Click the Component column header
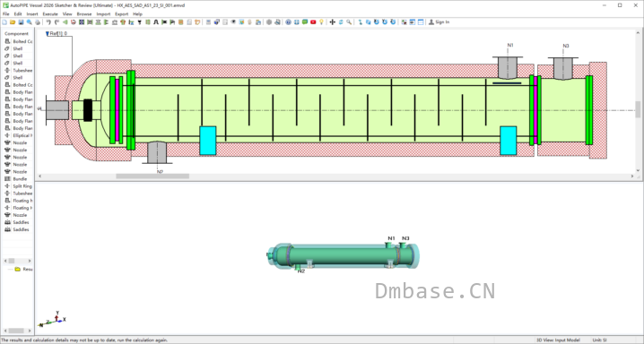 (17, 34)
